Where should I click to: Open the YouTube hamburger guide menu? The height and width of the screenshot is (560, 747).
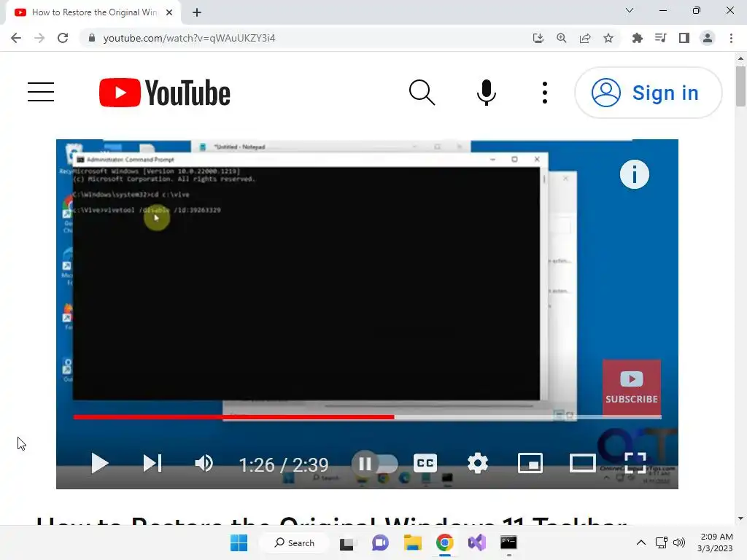click(41, 92)
